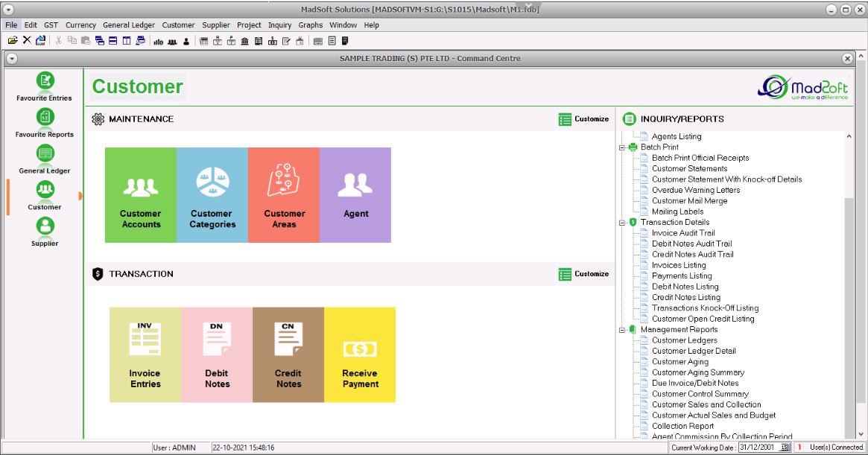Screen dimensions: 868x455
Task: Click the pencil-and-paper edit toolbar icon
Action: click(286, 41)
